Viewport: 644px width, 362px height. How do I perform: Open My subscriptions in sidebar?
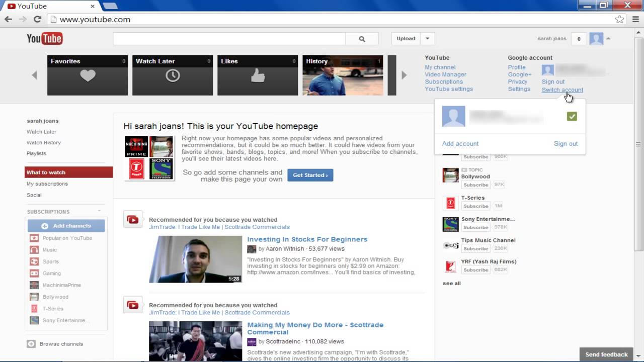[x=47, y=184]
